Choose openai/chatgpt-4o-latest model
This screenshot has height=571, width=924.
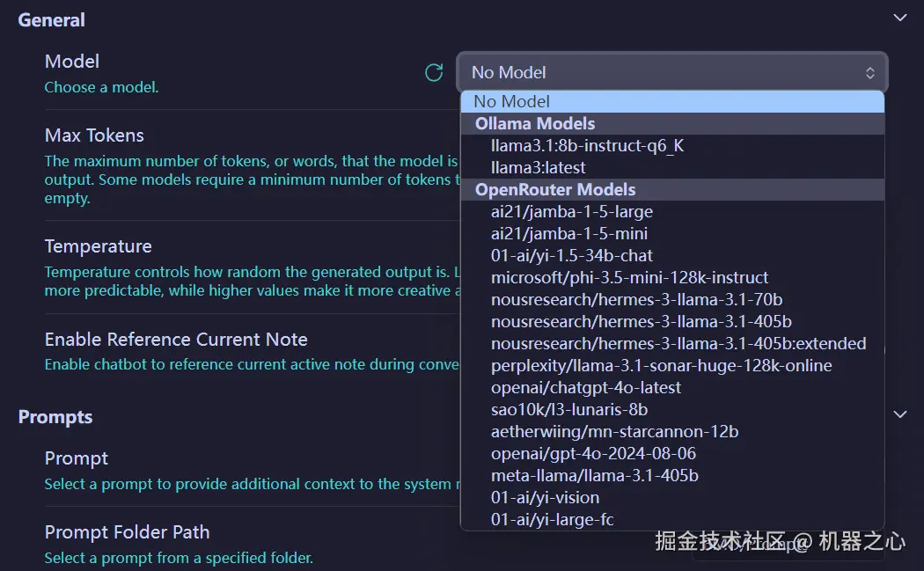click(585, 387)
